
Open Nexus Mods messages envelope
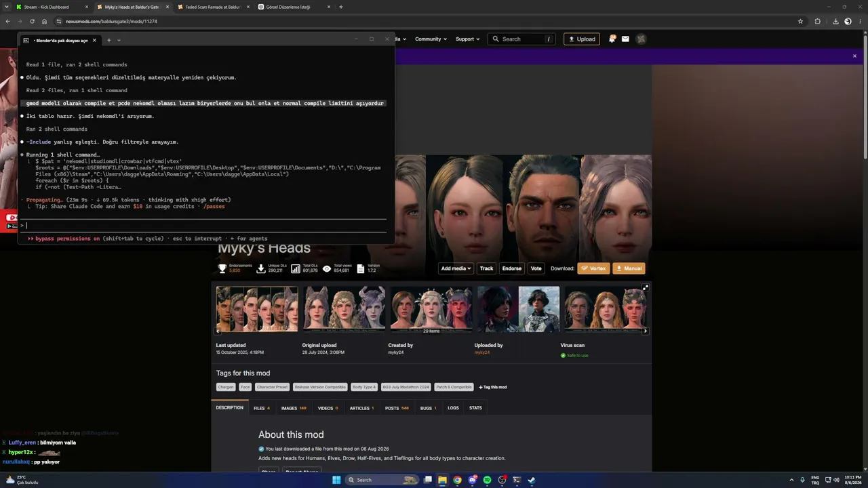tap(625, 39)
